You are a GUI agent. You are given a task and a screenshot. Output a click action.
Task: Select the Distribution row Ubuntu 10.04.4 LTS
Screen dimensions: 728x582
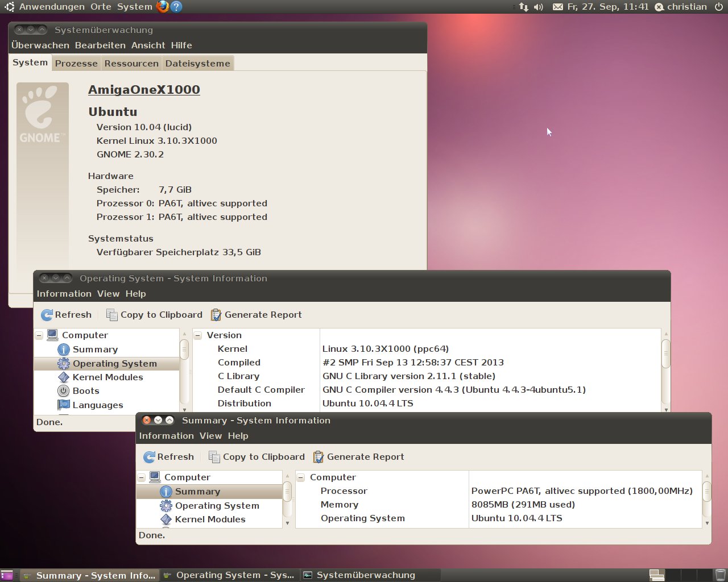pos(427,404)
